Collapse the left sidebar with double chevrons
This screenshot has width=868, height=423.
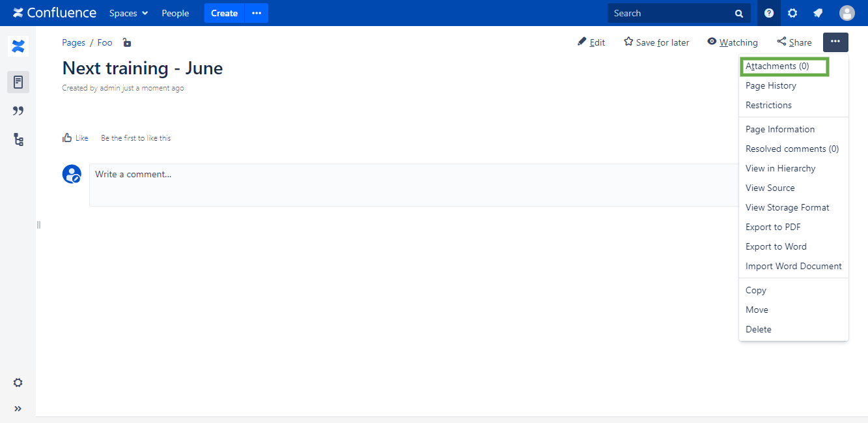tap(18, 409)
